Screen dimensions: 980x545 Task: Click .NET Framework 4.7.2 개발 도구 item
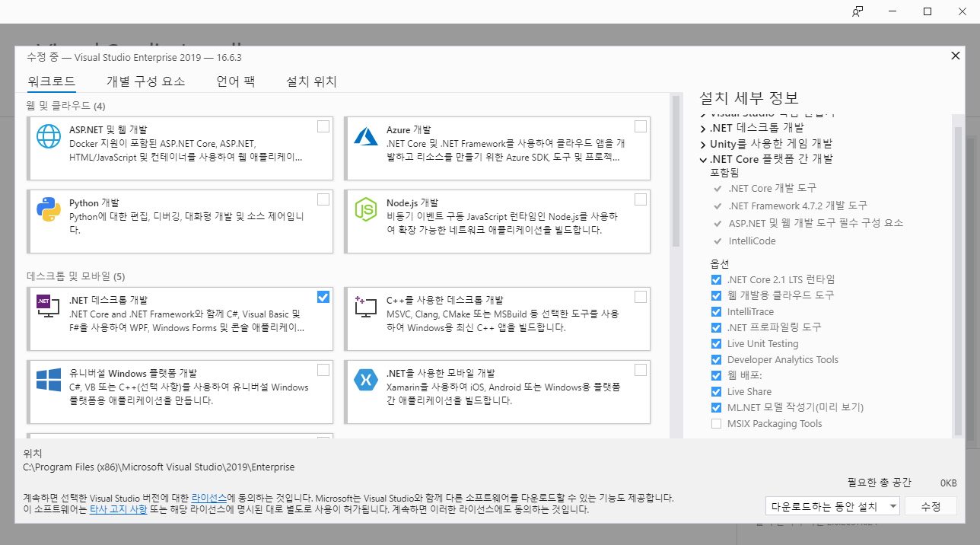[x=797, y=206]
